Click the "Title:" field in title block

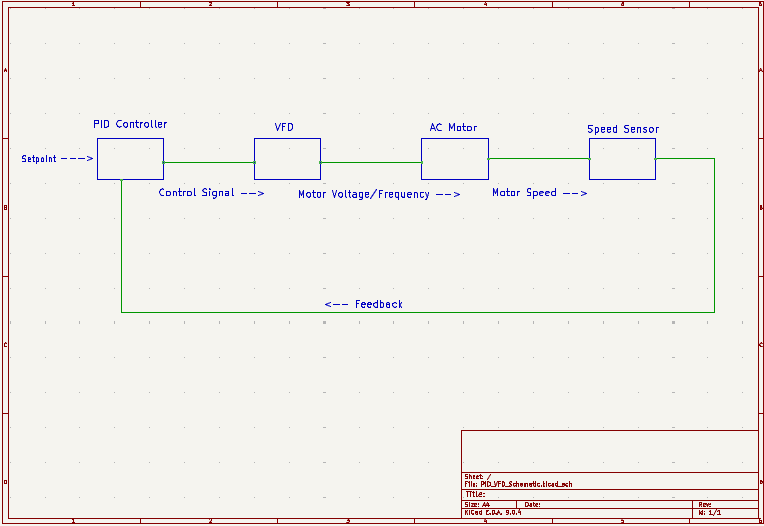(476, 494)
